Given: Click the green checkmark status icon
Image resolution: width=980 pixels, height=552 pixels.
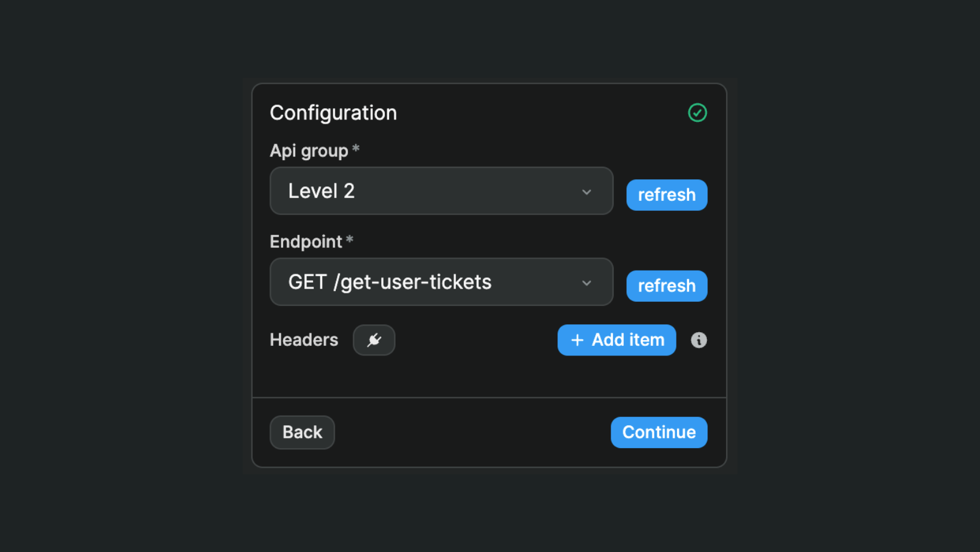Looking at the screenshot, I should click(697, 113).
